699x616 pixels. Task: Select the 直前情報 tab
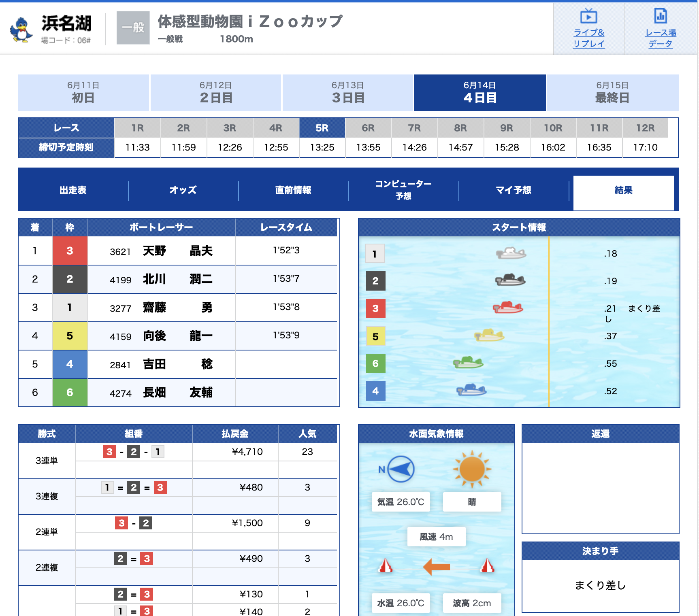[293, 190]
